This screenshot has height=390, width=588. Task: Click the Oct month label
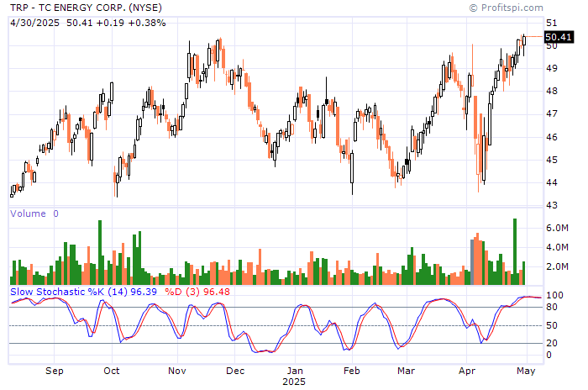click(112, 372)
